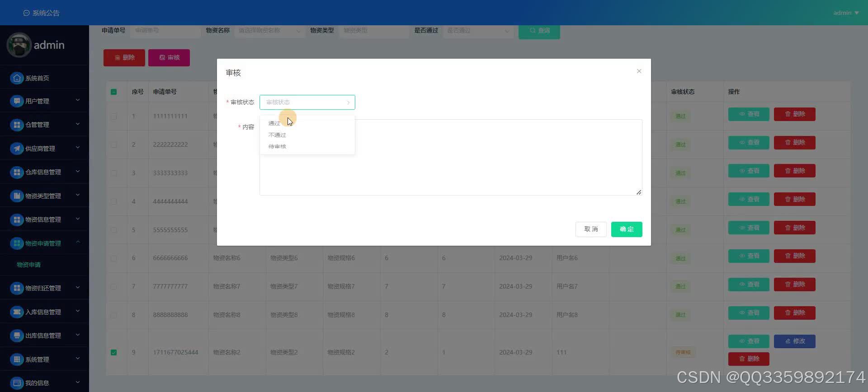Click the 申请单号 search input
The width and height of the screenshot is (868, 392).
[165, 30]
